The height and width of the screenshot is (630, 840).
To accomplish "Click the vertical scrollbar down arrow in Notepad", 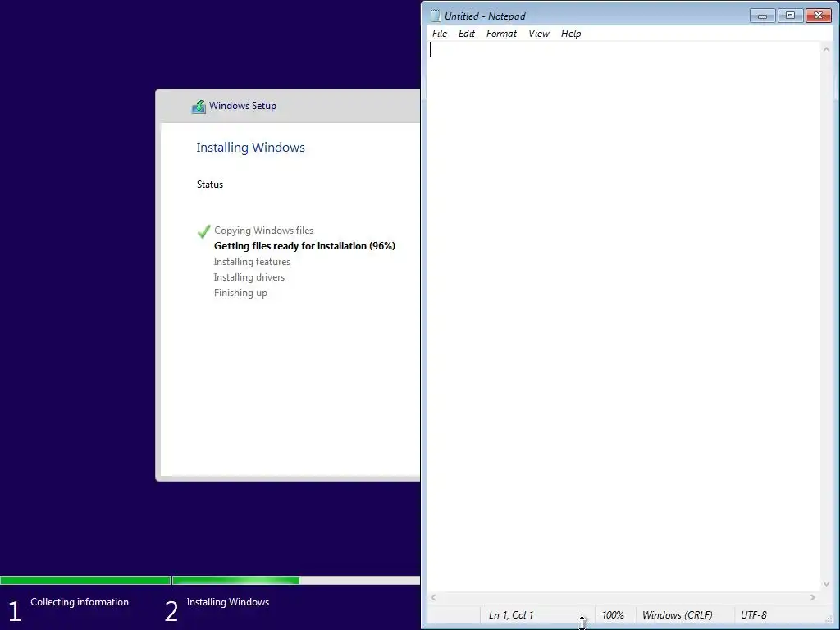I will [x=826, y=584].
